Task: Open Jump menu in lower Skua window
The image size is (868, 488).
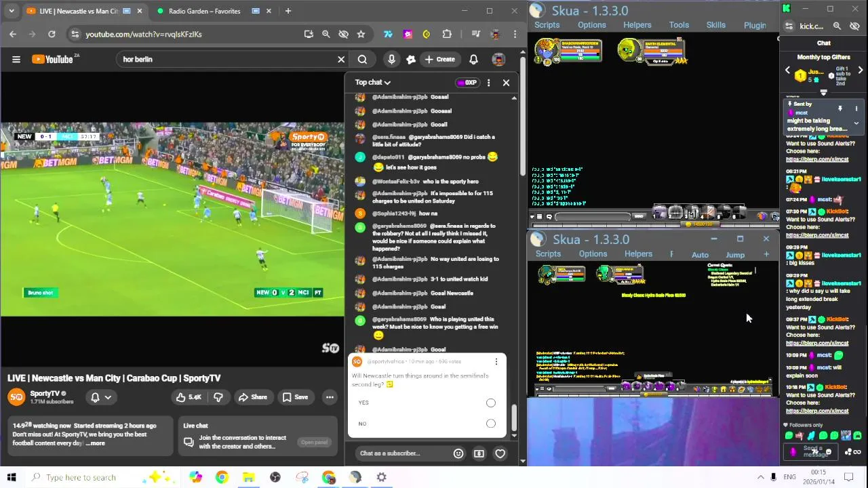Action: [x=735, y=255]
